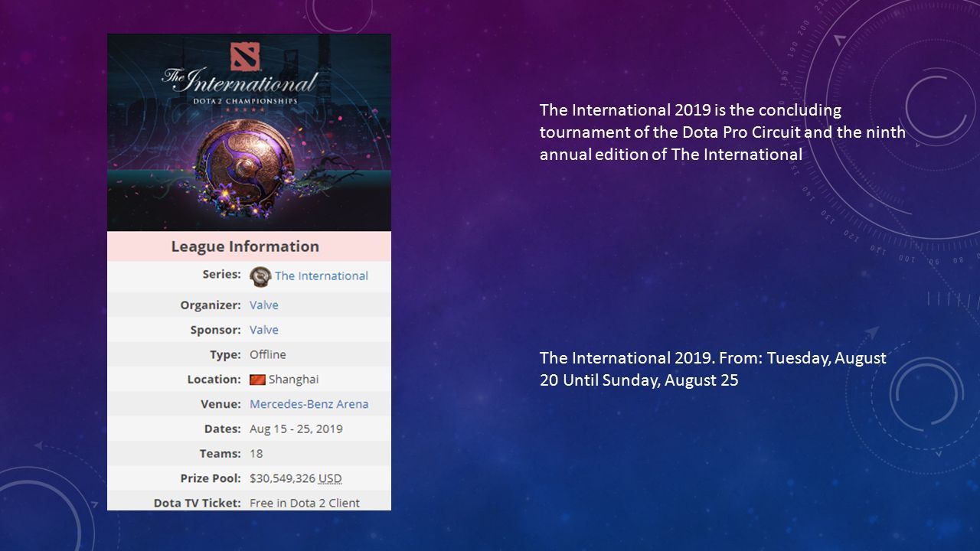Select the 'Offline' type value
Image resolution: width=980 pixels, height=551 pixels.
268,355
